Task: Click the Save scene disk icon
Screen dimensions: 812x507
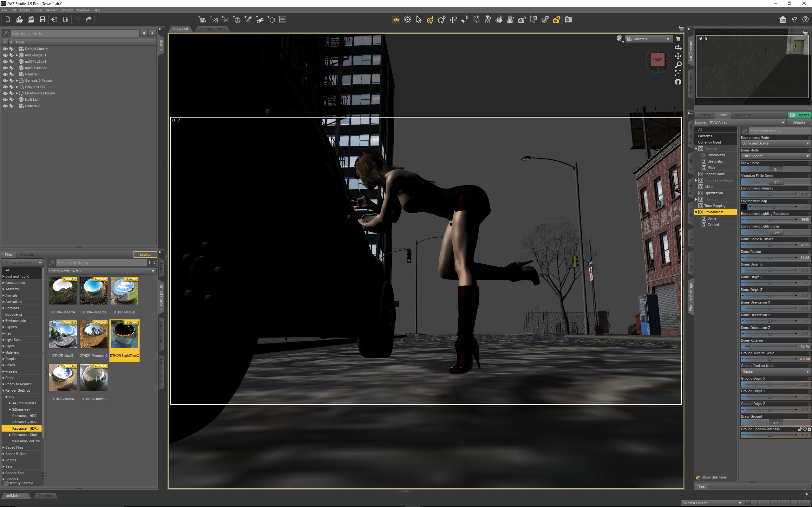Action: click(42, 19)
